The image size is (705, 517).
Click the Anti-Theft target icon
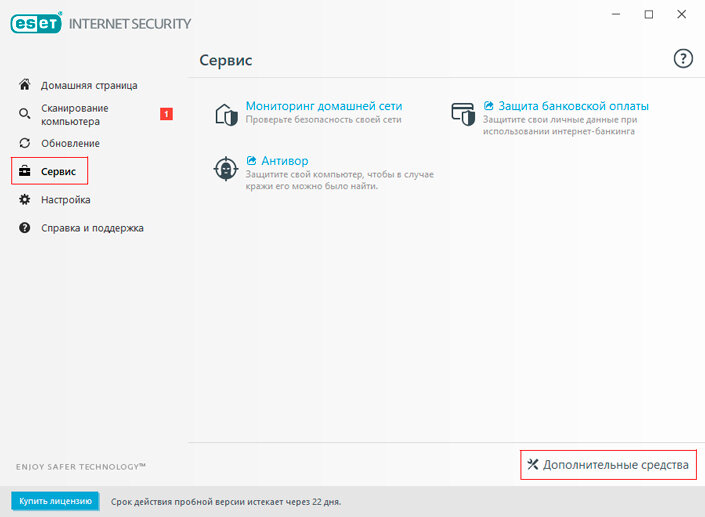[x=226, y=169]
